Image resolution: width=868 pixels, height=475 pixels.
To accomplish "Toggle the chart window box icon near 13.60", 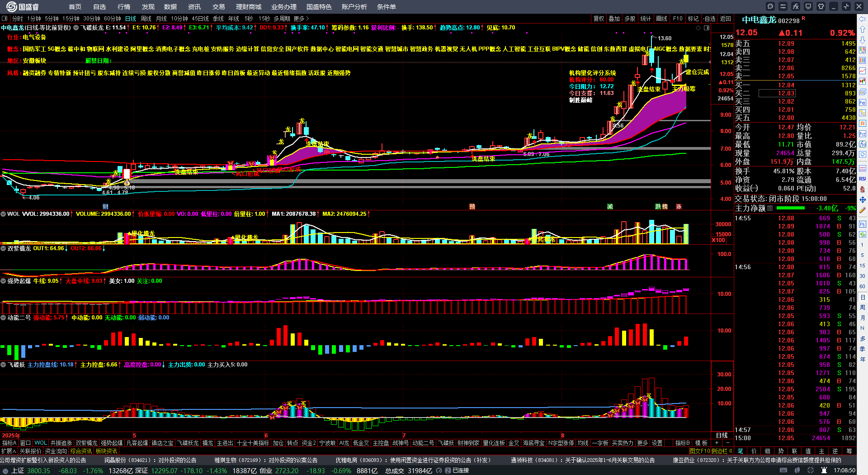I will tap(706, 28).
